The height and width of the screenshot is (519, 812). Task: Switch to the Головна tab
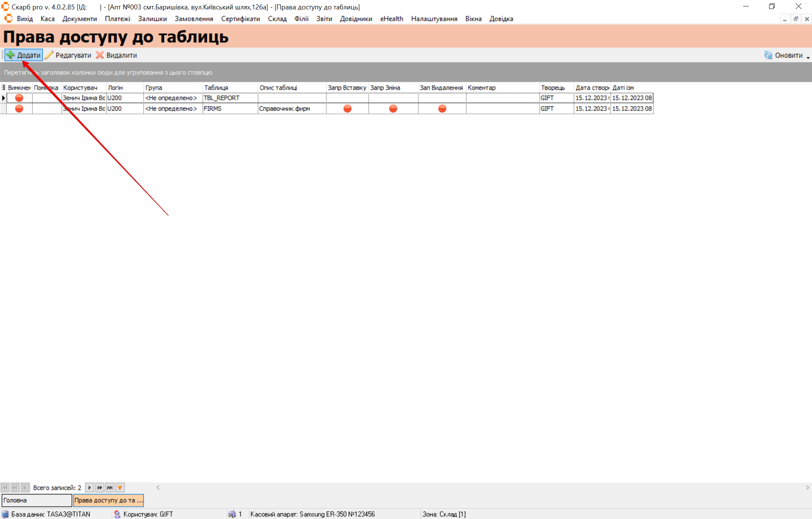(x=36, y=500)
